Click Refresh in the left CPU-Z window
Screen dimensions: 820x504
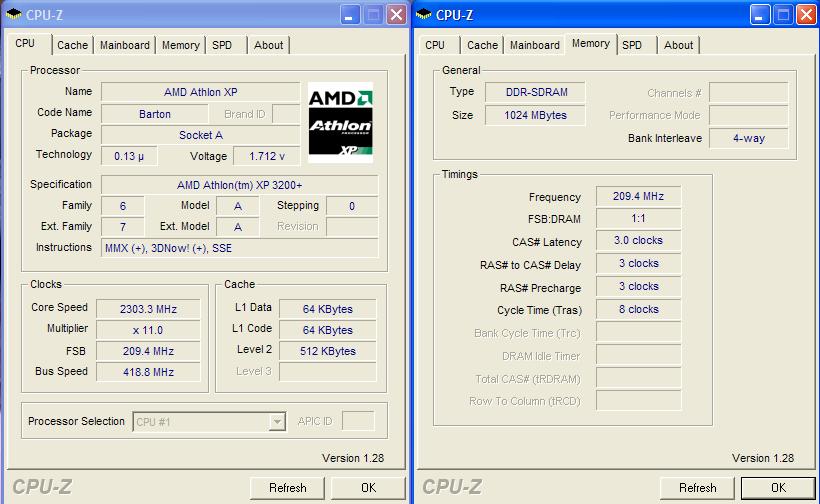288,488
